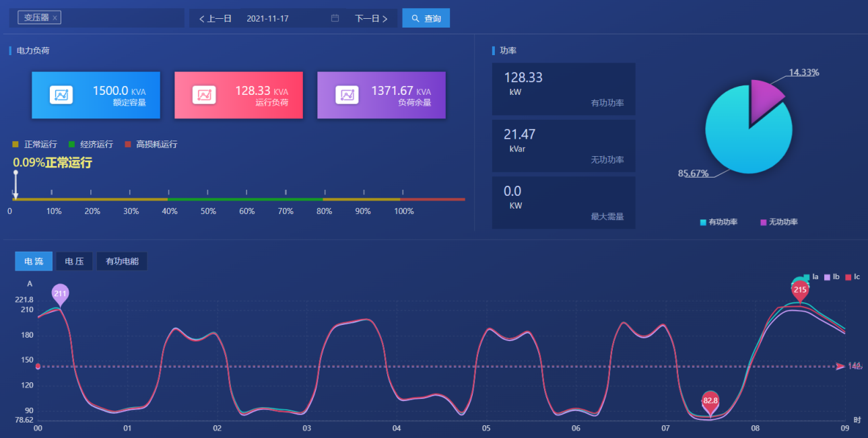Image resolution: width=868 pixels, height=438 pixels.
Task: Toggle the Ic legend item
Action: click(854, 276)
